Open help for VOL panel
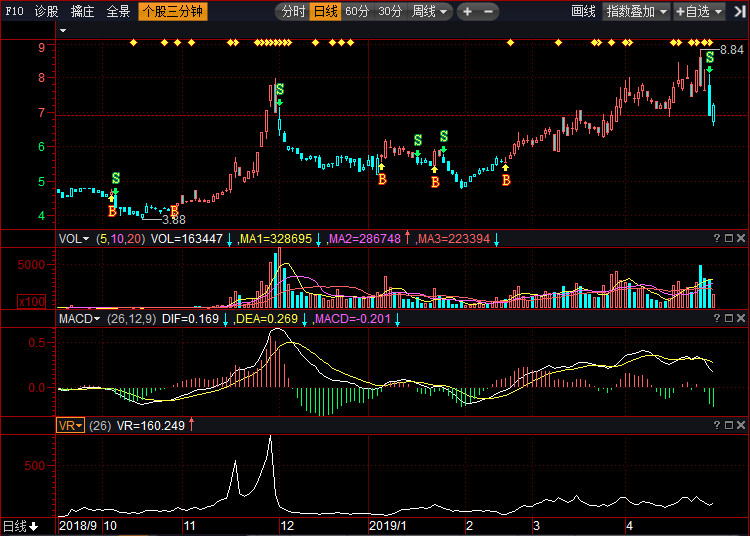 [x=716, y=238]
